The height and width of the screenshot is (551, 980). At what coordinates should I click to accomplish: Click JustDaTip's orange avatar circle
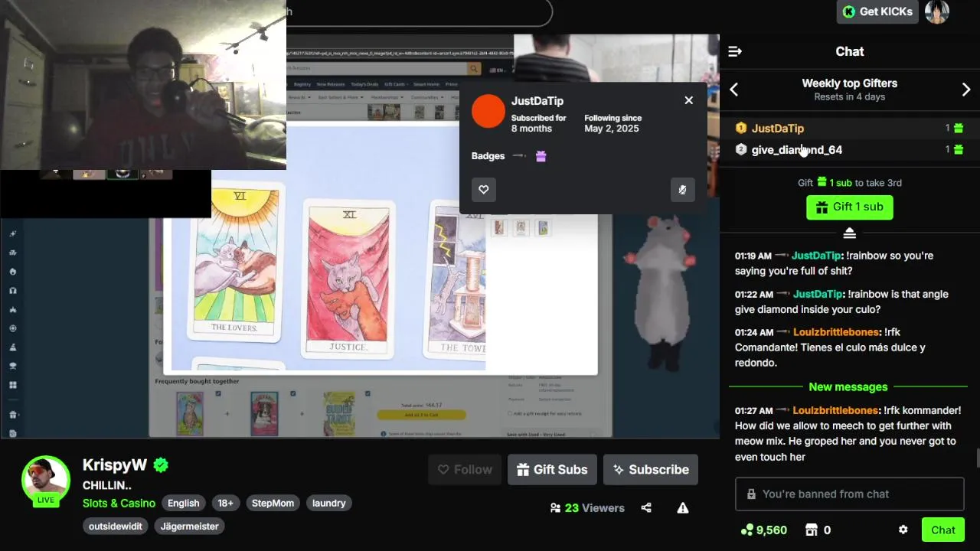(488, 112)
